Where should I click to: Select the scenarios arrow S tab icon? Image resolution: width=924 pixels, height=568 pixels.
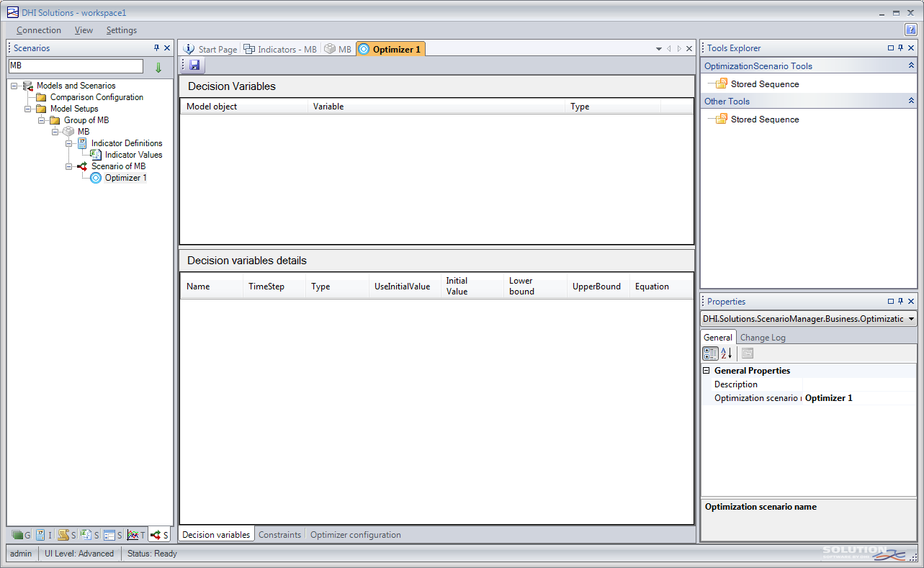(156, 535)
